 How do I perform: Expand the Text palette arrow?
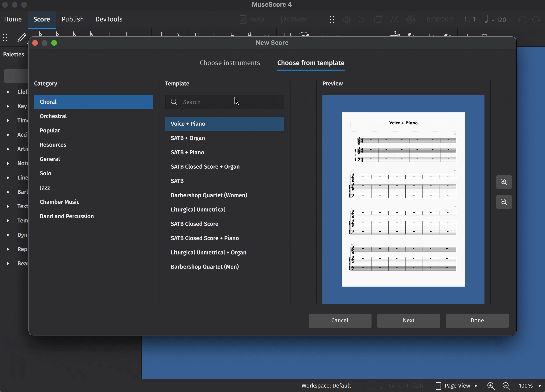click(x=8, y=206)
